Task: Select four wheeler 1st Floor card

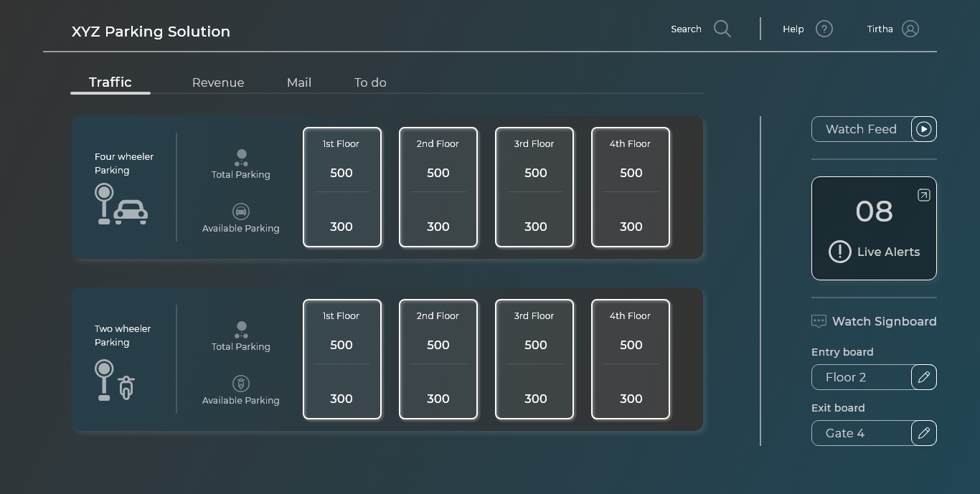Action: pyautogui.click(x=342, y=187)
